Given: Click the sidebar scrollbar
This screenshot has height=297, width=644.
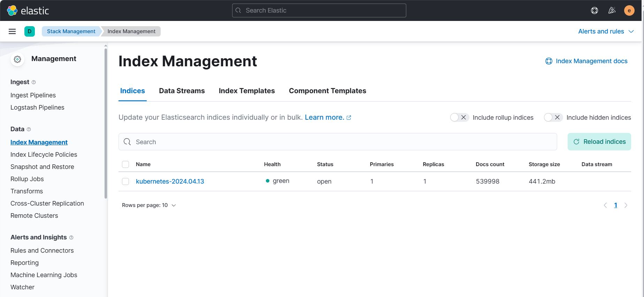Looking at the screenshot, I should coord(106,124).
